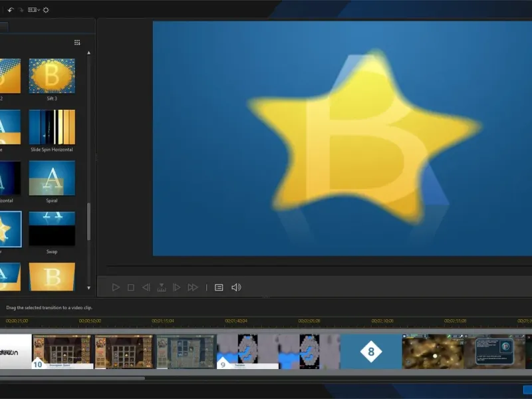This screenshot has height=399, width=532.
Task: Click the Undo arrow icon
Action: point(10,10)
